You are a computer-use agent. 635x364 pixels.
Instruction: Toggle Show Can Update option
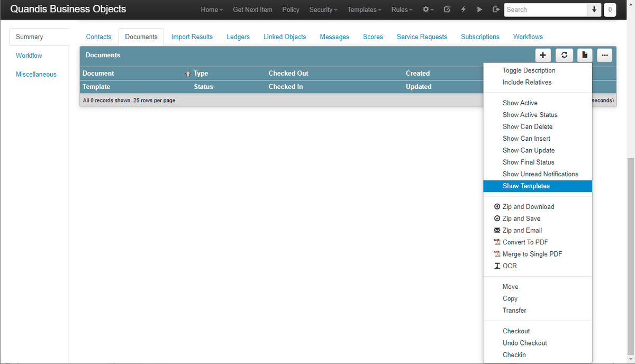[x=538, y=150]
